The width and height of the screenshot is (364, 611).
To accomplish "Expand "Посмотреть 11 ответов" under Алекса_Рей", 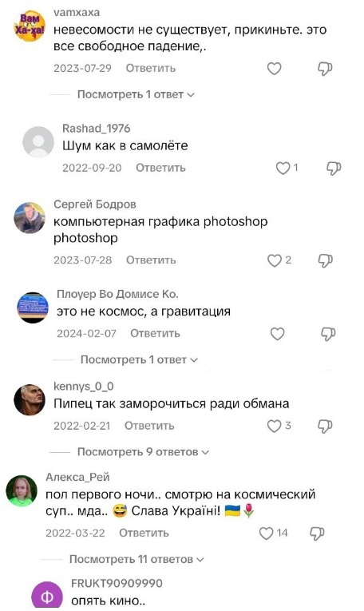I will click(136, 560).
